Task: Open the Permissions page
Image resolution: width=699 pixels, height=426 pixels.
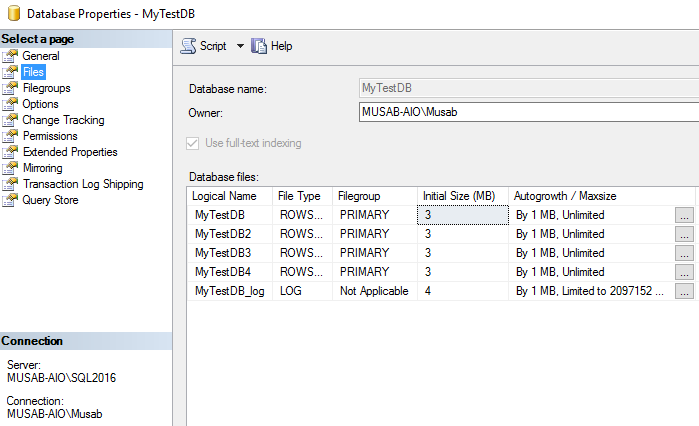Action: (49, 136)
